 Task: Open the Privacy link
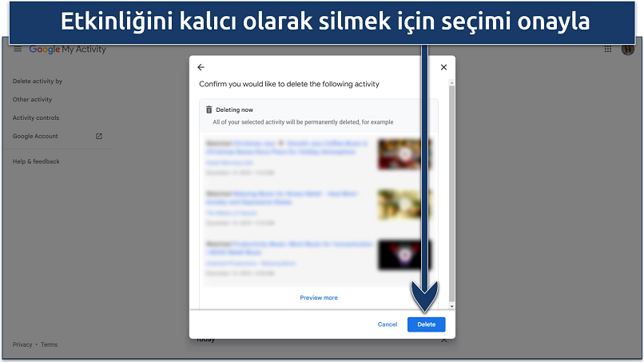pyautogui.click(x=22, y=344)
